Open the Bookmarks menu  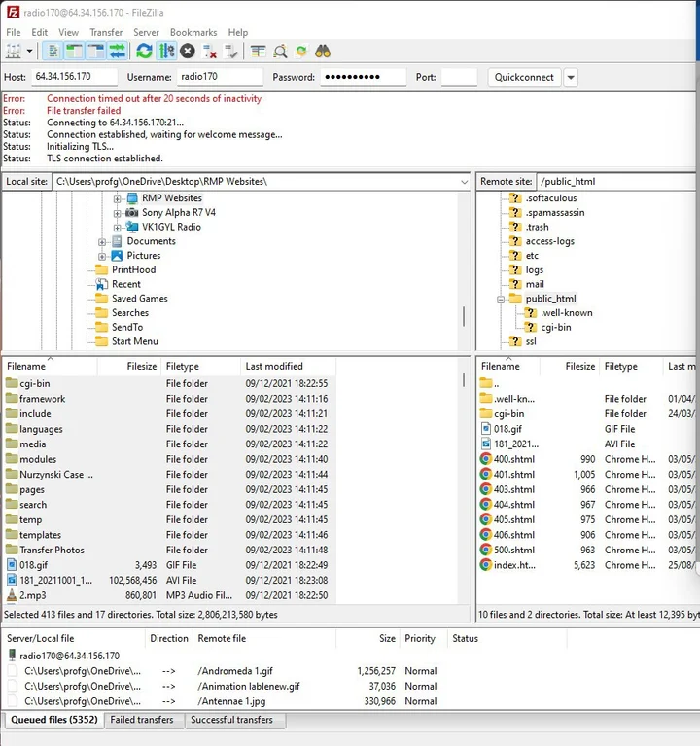(192, 32)
